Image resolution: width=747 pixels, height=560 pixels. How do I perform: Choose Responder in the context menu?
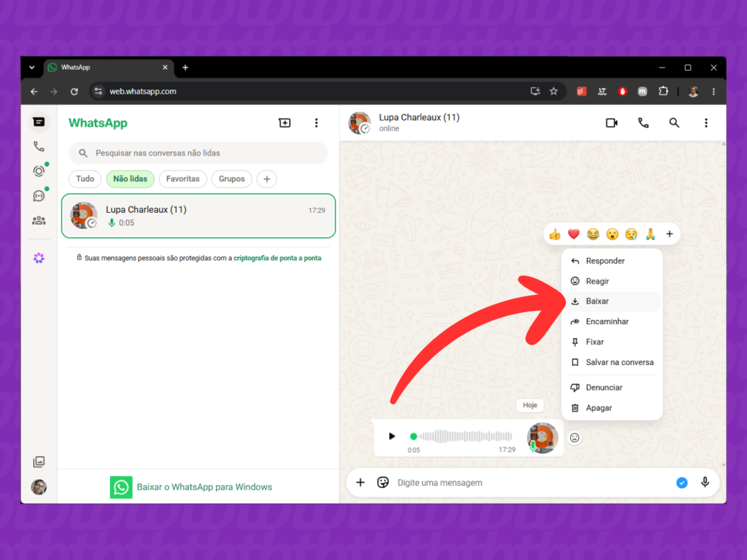coord(612,261)
